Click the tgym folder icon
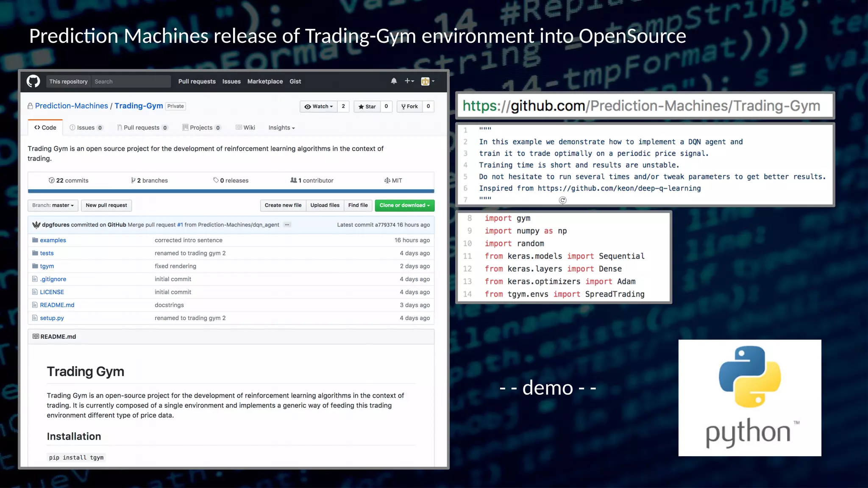The image size is (868, 488). coord(35,266)
